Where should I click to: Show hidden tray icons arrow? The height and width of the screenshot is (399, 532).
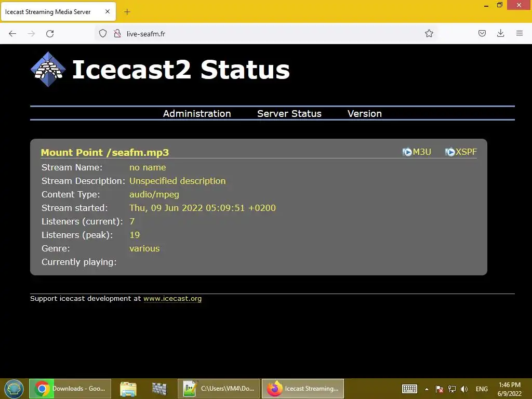point(427,389)
